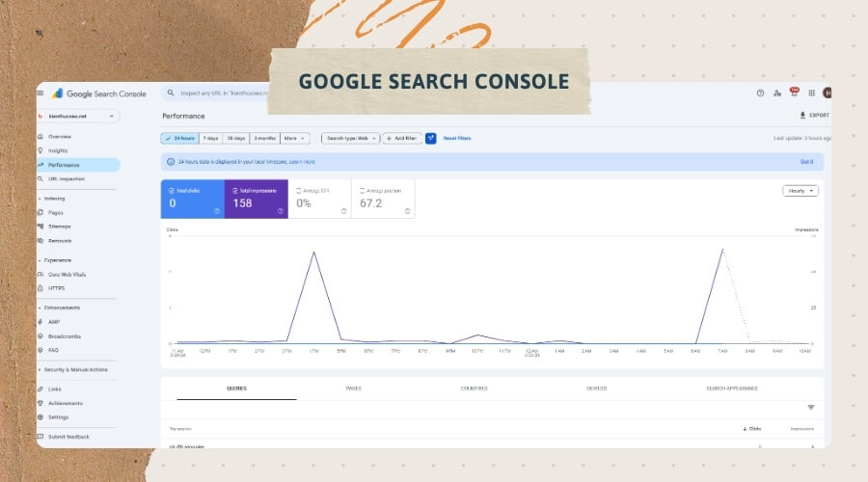Click the info icon in blue banner
Screen dimensions: 868x482
pyautogui.click(x=171, y=162)
